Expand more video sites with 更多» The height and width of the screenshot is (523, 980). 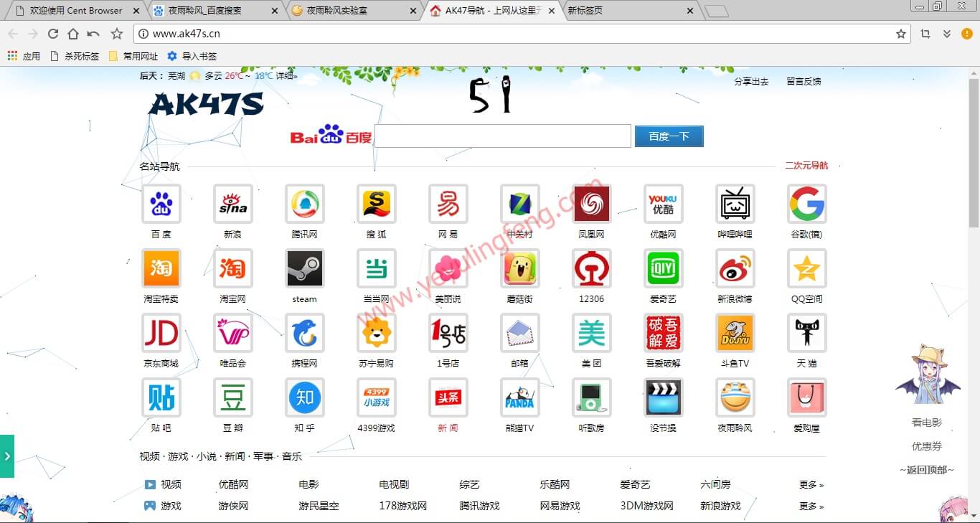click(x=811, y=485)
